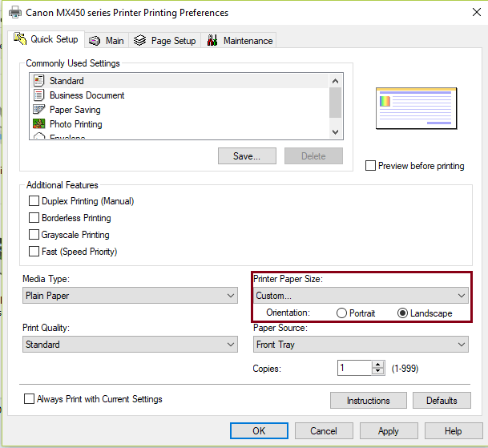
Task: Enable Duplex Printing (Manual)
Action: [34, 201]
